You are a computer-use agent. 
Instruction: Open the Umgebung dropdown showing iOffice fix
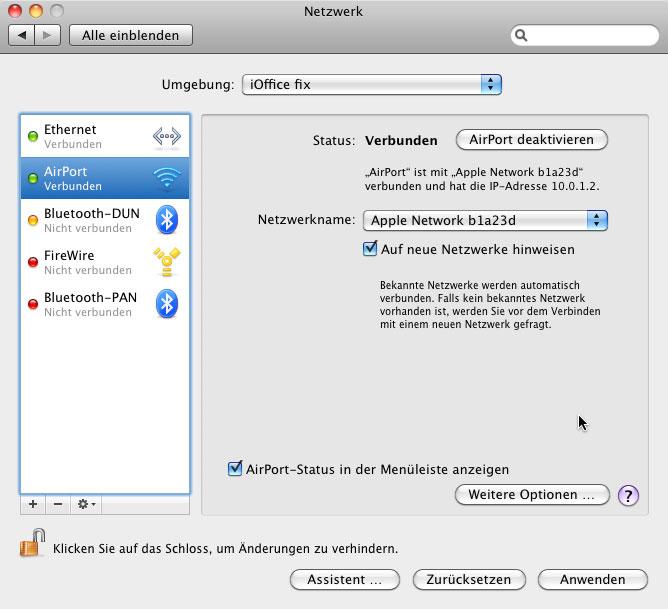tap(371, 84)
